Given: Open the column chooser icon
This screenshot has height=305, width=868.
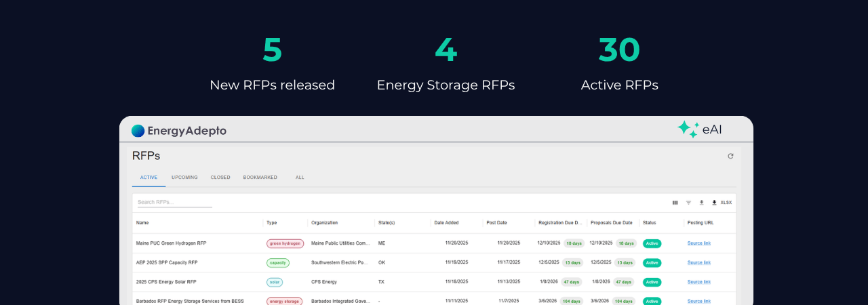Looking at the screenshot, I should click(x=675, y=203).
